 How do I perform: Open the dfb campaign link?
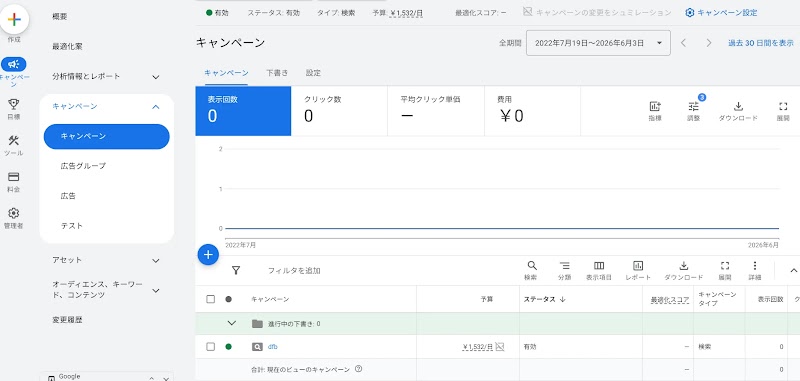tap(272, 347)
